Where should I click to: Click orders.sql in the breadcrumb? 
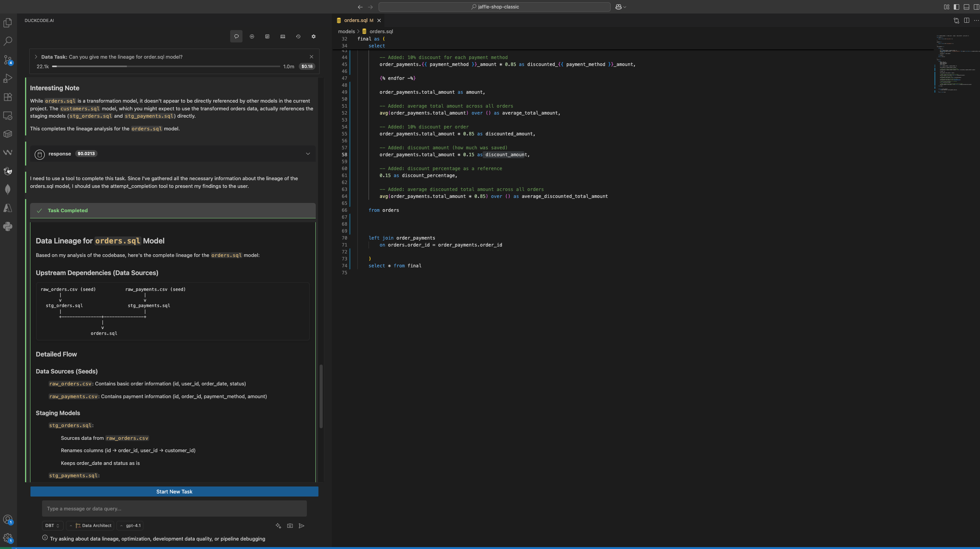pos(381,32)
